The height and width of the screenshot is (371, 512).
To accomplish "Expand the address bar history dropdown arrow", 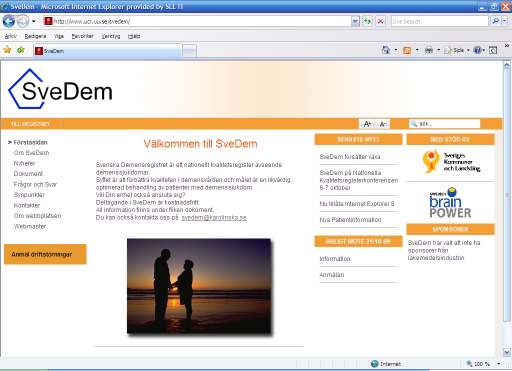I will (355, 22).
